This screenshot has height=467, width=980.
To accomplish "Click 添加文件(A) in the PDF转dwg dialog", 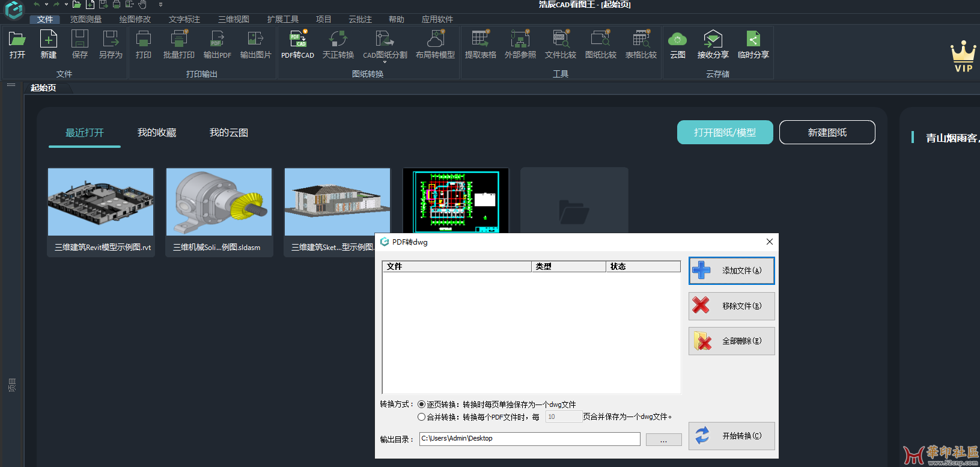I will [x=732, y=270].
